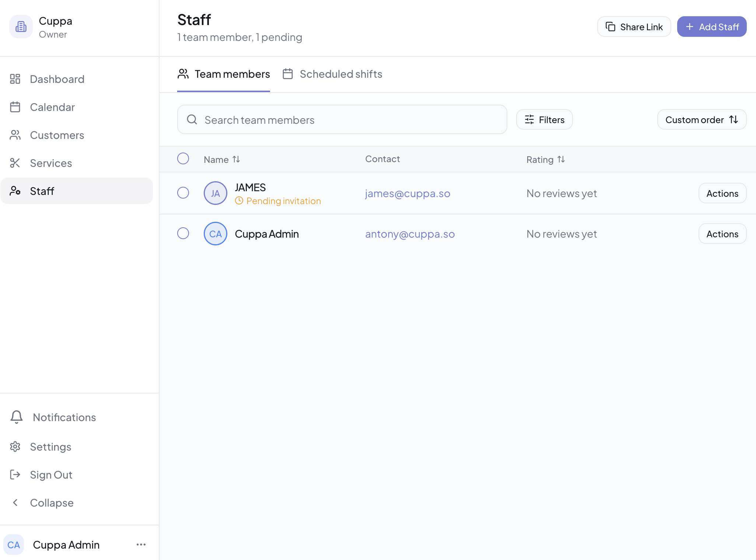Select the Cuppa Admin row checkbox
Screen dimensions: 756x560
(183, 233)
